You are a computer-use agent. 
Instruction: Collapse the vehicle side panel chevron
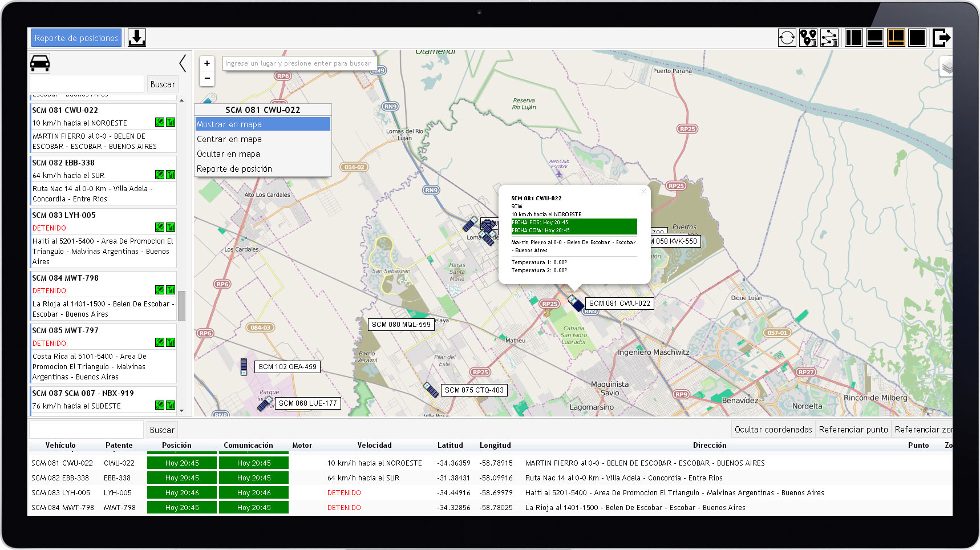(183, 63)
